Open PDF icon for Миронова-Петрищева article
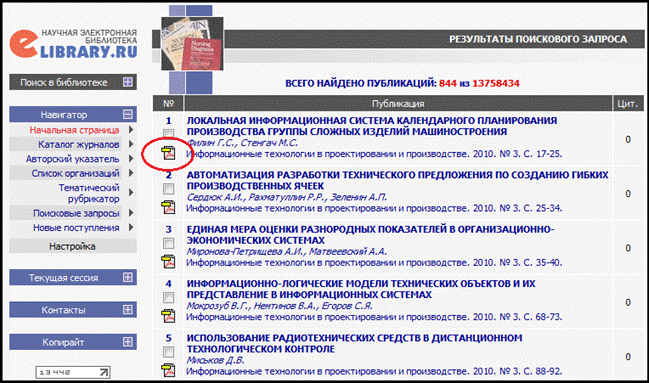 pos(168,261)
